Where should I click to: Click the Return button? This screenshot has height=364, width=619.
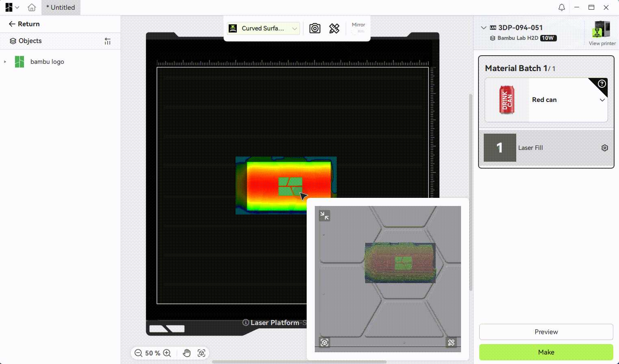(x=24, y=24)
